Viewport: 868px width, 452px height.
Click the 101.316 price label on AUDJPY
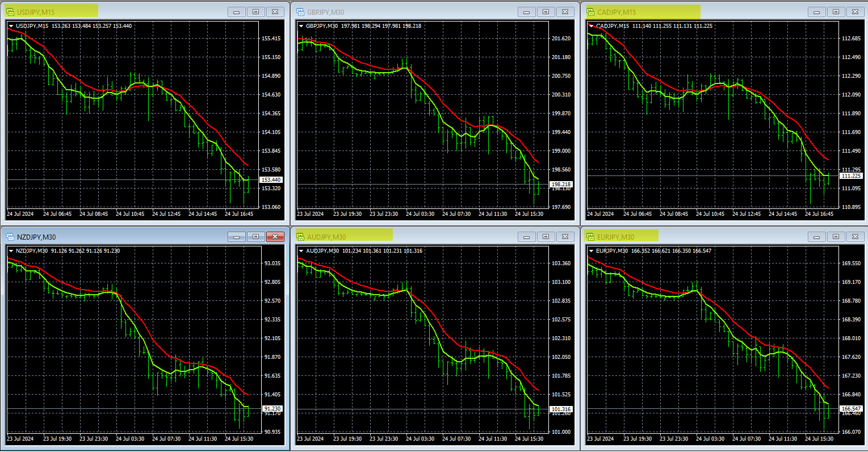(x=561, y=409)
